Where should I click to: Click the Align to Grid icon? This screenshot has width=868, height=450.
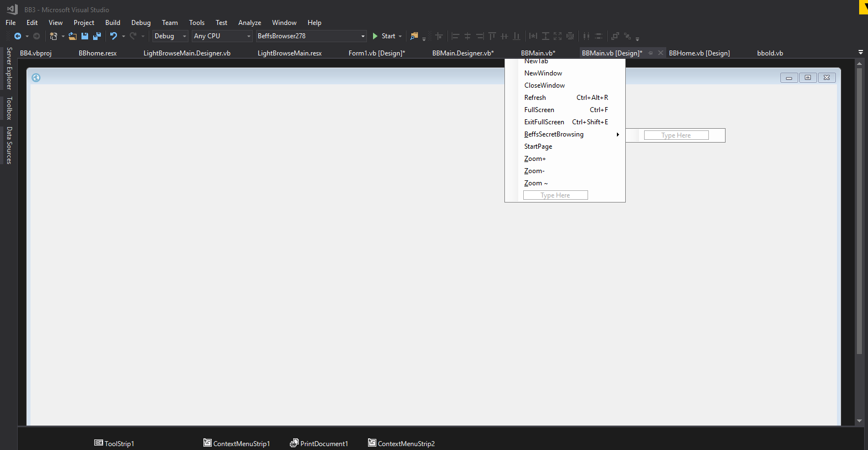[439, 36]
